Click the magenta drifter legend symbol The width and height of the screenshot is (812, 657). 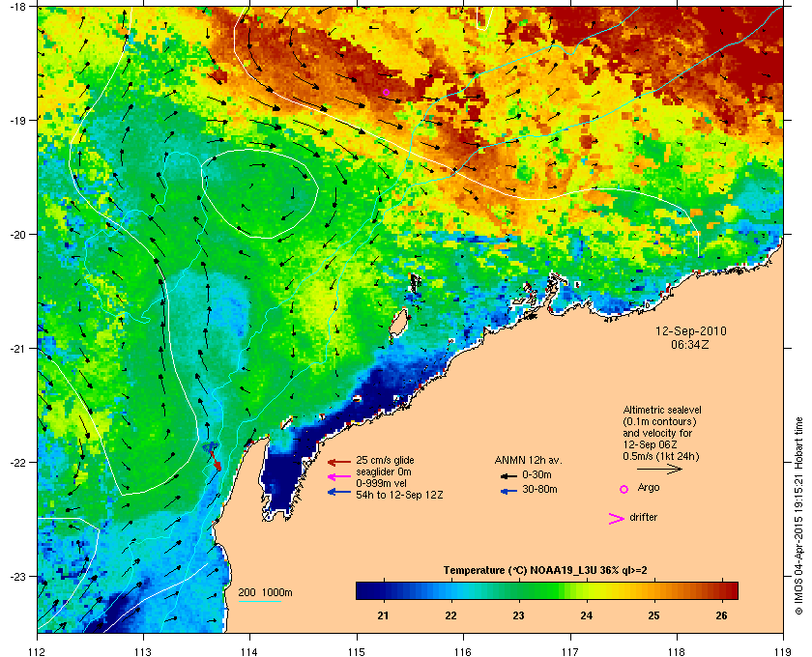tap(616, 519)
